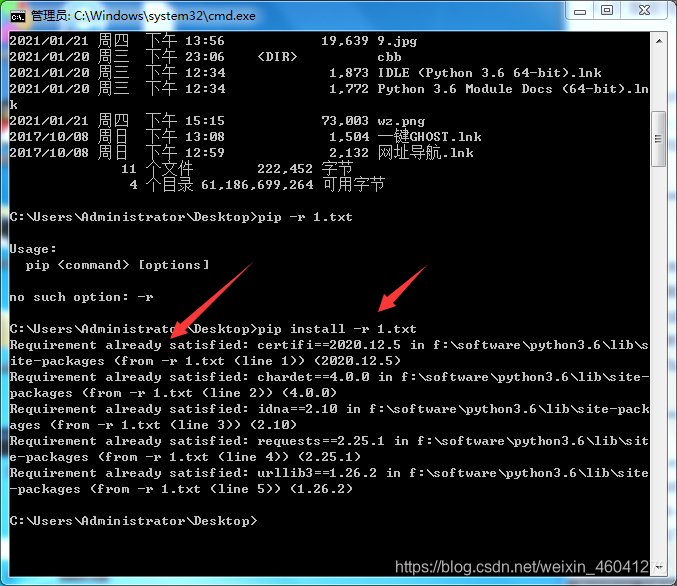
Task: Click the 222,452 字节 total text
Action: click(x=305, y=168)
